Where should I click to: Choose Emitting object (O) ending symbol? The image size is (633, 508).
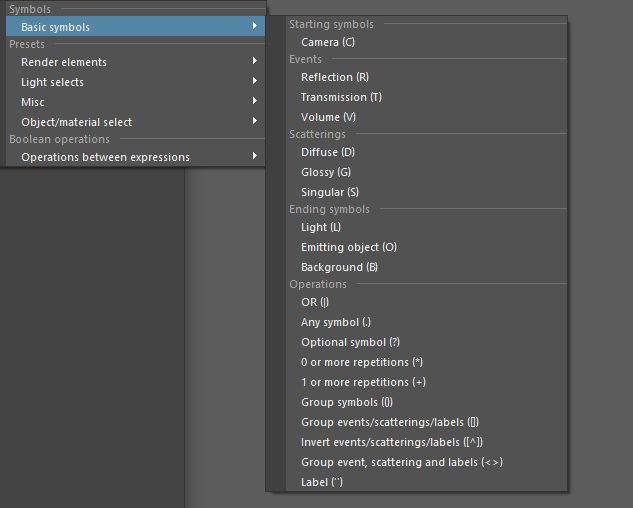[426, 247]
